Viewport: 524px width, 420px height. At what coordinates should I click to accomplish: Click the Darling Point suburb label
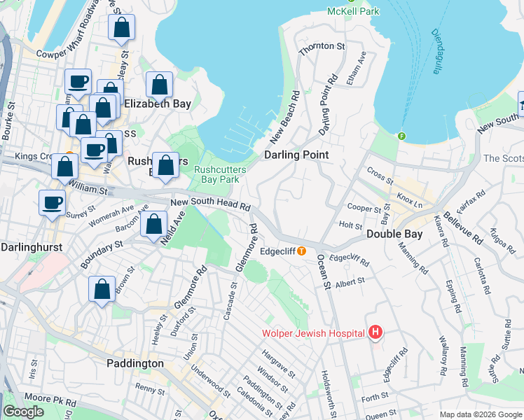tap(296, 155)
